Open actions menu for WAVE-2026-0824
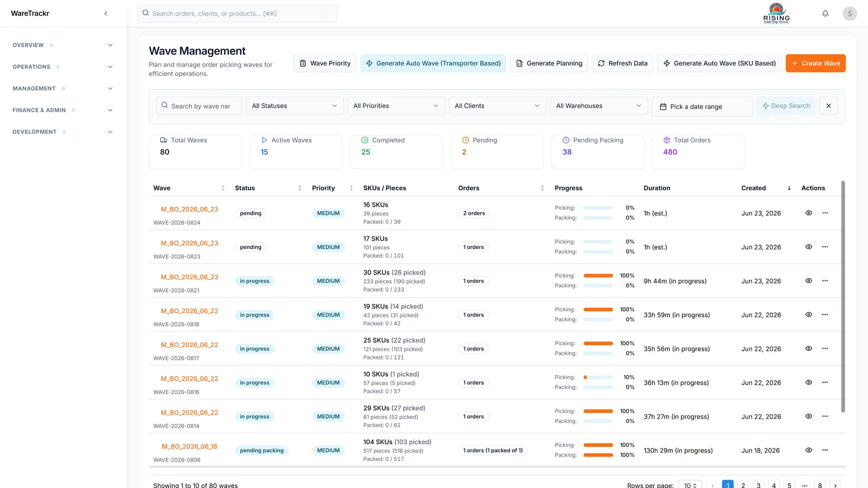 pyautogui.click(x=825, y=213)
